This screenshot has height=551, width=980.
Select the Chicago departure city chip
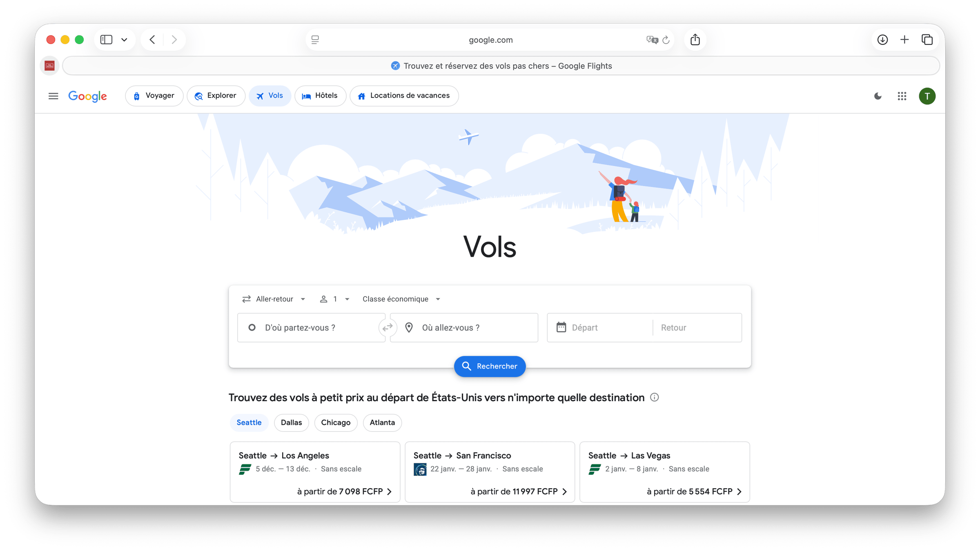pyautogui.click(x=336, y=422)
